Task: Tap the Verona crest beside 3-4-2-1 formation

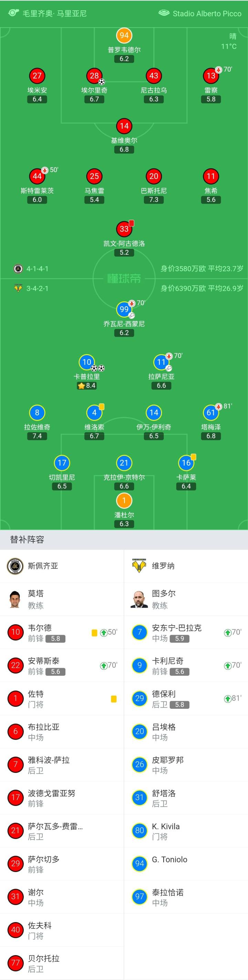Action: coord(18,288)
